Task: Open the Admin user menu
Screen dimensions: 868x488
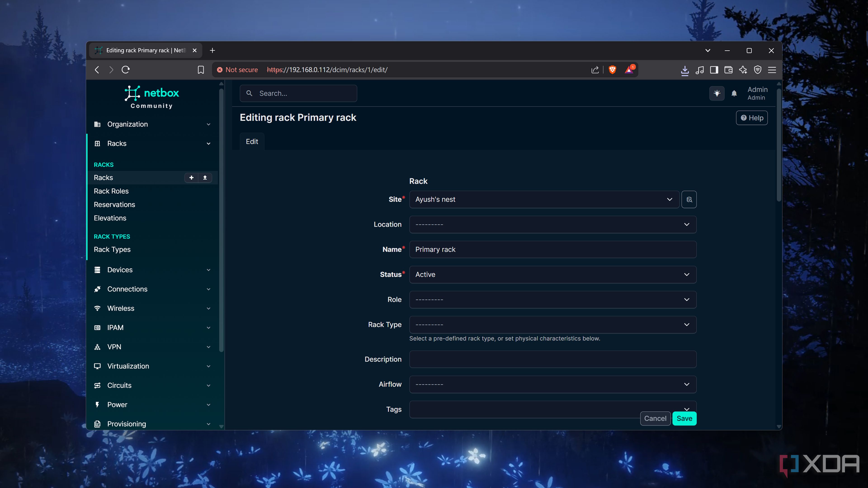Action: (757, 93)
